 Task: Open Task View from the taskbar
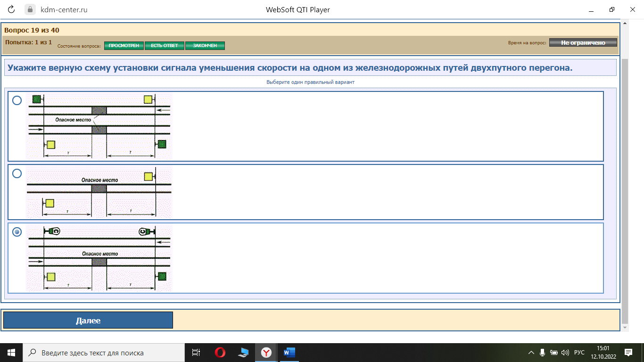point(196,353)
